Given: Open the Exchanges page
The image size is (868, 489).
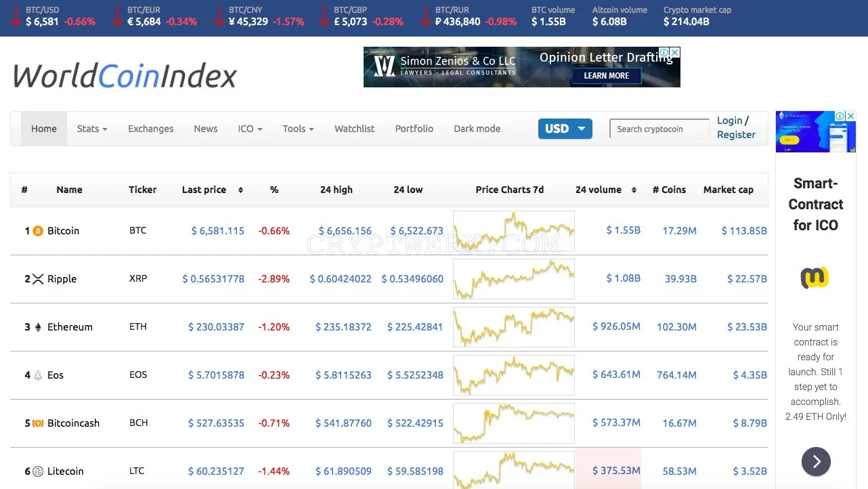Looking at the screenshot, I should click(x=151, y=129).
